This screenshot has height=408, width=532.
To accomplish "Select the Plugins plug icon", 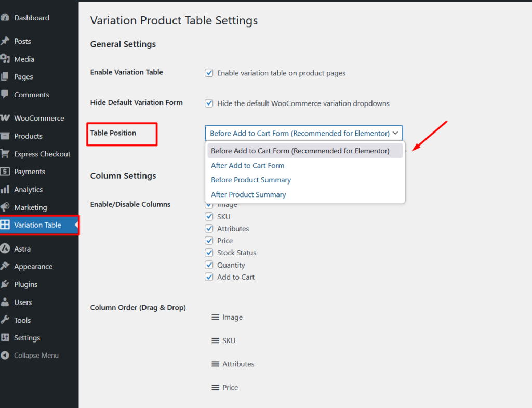I will tap(5, 284).
